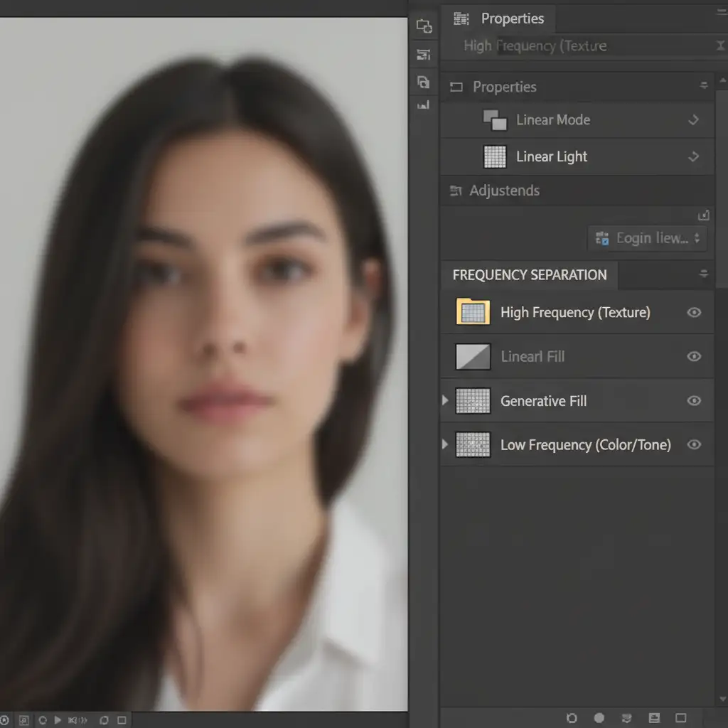The height and width of the screenshot is (728, 728).
Task: Click the High Frequency layer folder thumbnail
Action: pyautogui.click(x=473, y=312)
